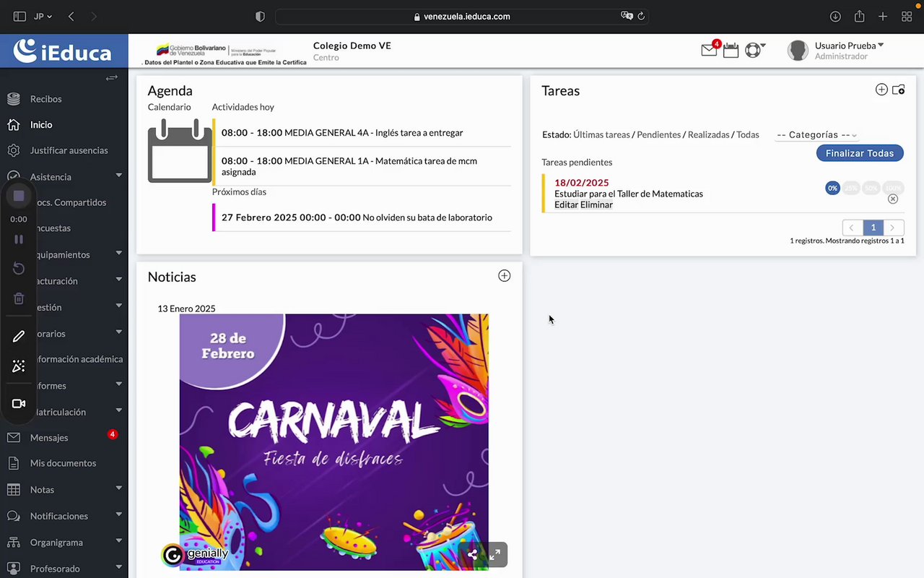This screenshot has height=578, width=924.
Task: Pause the screen recording
Action: (19, 239)
